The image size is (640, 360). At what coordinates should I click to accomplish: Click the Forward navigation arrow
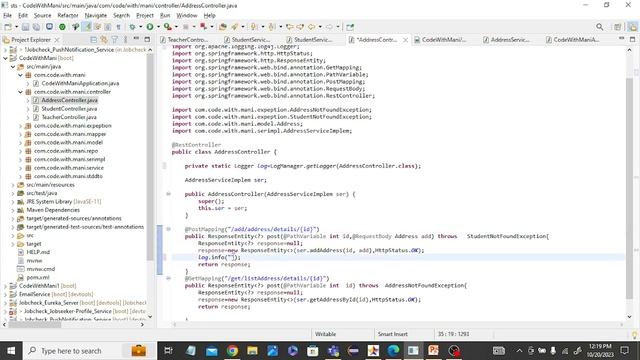(x=329, y=27)
